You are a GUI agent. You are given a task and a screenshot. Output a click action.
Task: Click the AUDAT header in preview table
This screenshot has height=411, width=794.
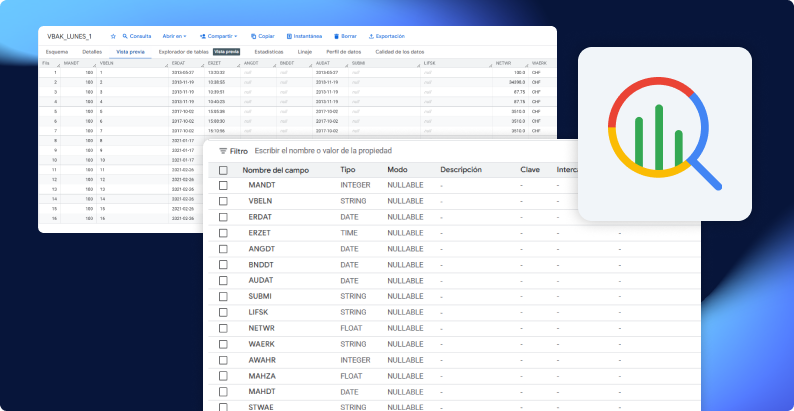[322, 64]
